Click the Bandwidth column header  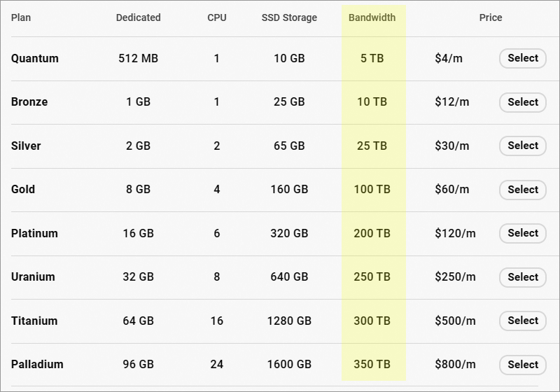372,17
